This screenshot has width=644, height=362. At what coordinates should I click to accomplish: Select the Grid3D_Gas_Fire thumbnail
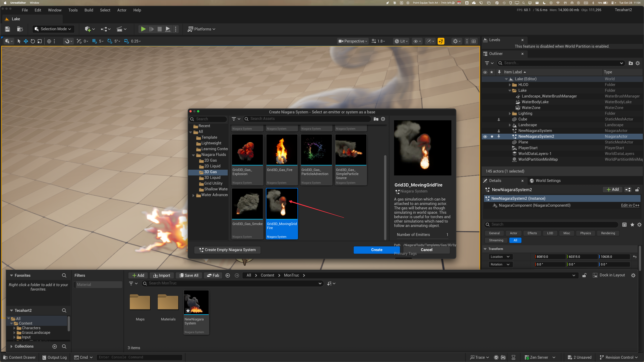[x=282, y=150]
